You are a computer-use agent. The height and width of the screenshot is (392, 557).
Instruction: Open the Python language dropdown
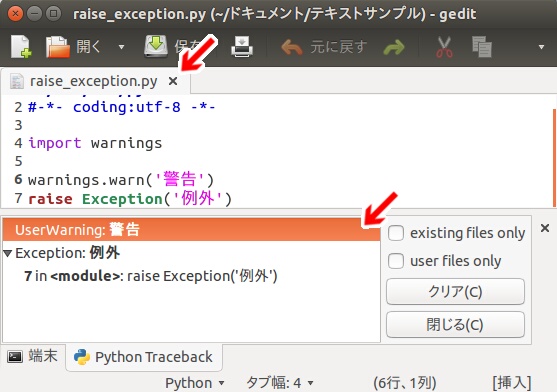pyautogui.click(x=195, y=383)
